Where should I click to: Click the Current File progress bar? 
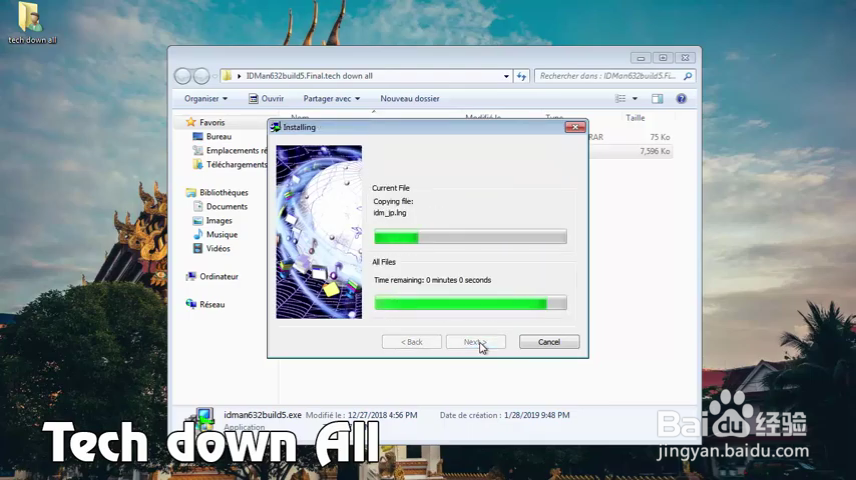point(470,237)
